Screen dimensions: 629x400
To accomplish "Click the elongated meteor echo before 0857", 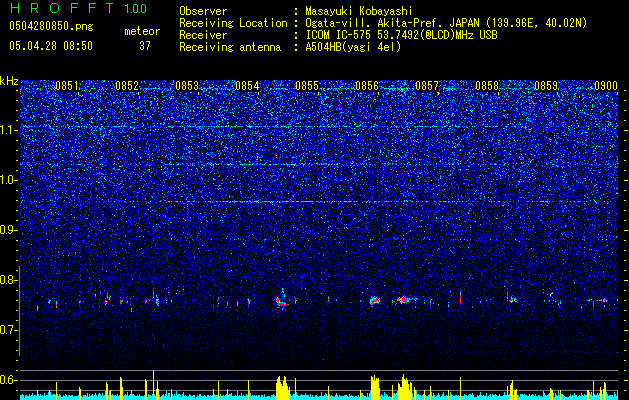I will point(405,300).
